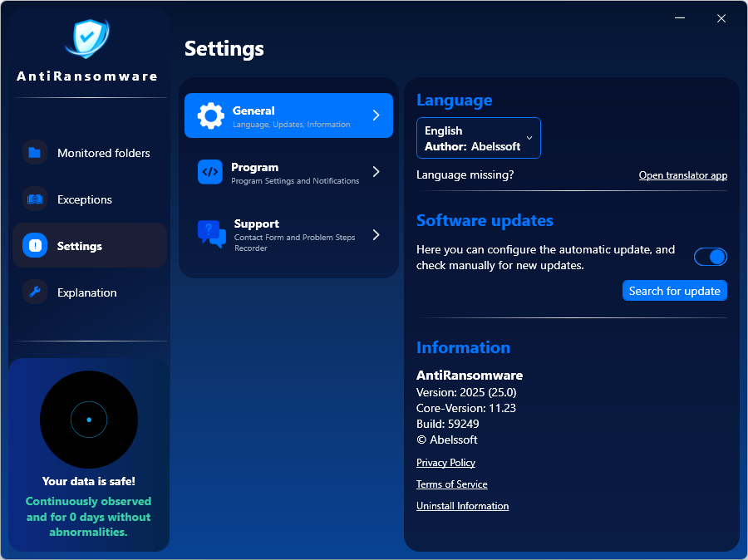Image resolution: width=748 pixels, height=560 pixels.
Task: Open the Explanation section
Action: point(90,292)
